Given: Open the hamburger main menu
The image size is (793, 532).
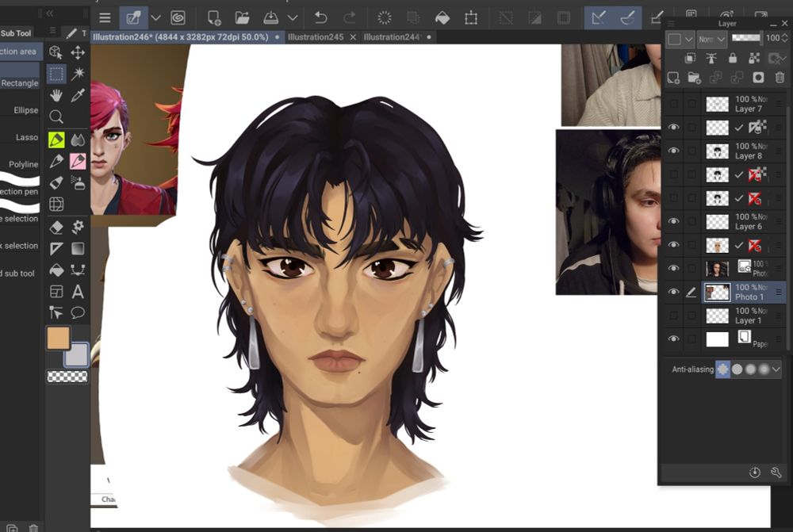Looking at the screenshot, I should pyautogui.click(x=105, y=17).
